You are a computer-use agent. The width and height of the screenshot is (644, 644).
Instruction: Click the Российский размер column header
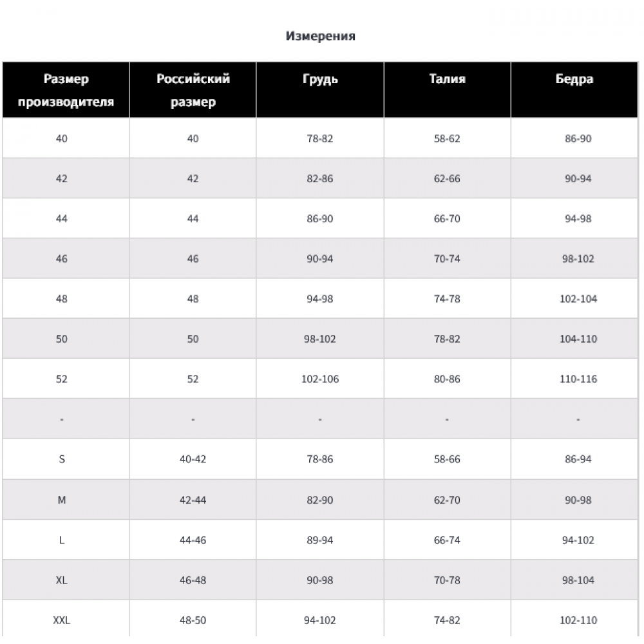click(193, 90)
